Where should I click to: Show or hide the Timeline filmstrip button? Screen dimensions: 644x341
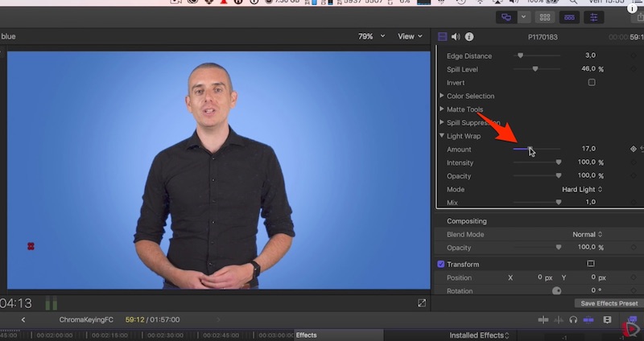569,17
